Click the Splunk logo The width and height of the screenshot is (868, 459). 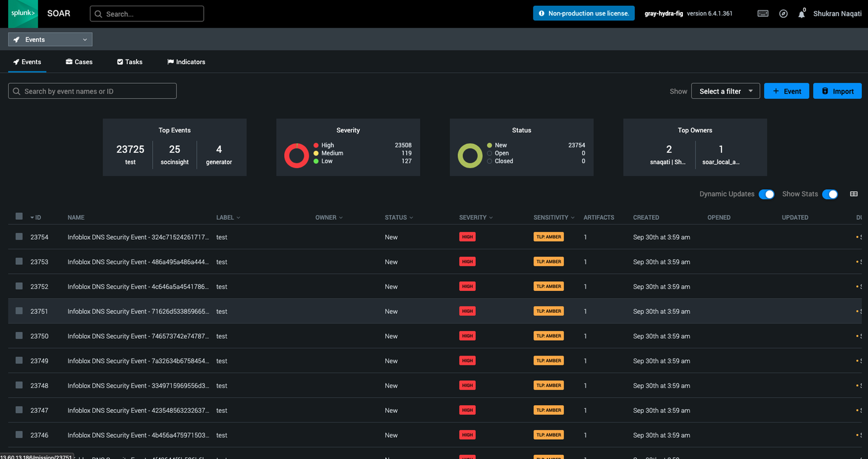[23, 14]
